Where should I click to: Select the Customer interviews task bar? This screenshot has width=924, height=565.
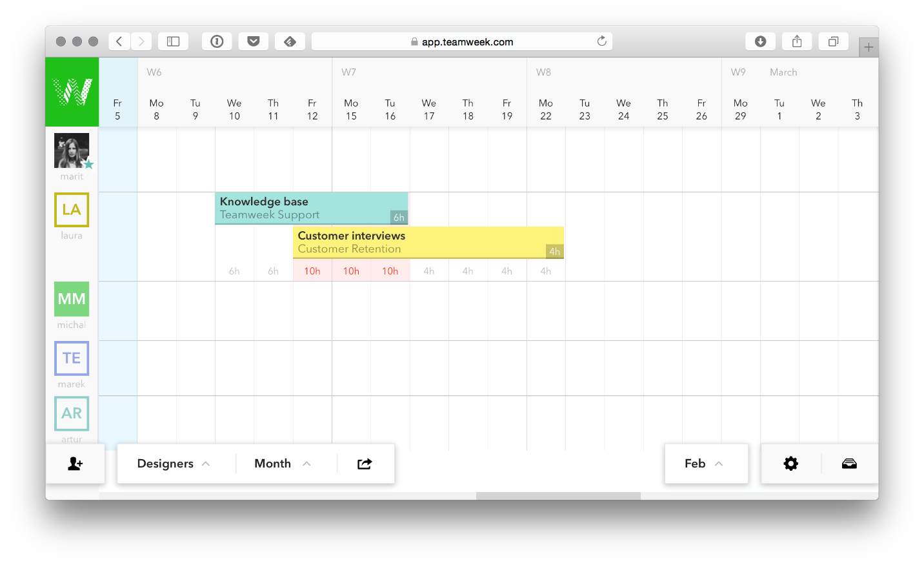(x=428, y=242)
